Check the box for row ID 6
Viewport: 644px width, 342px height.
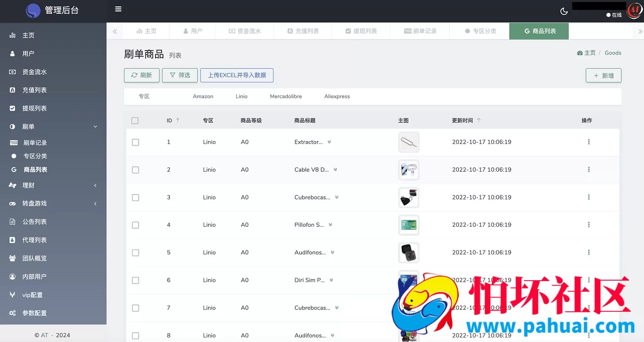(135, 280)
